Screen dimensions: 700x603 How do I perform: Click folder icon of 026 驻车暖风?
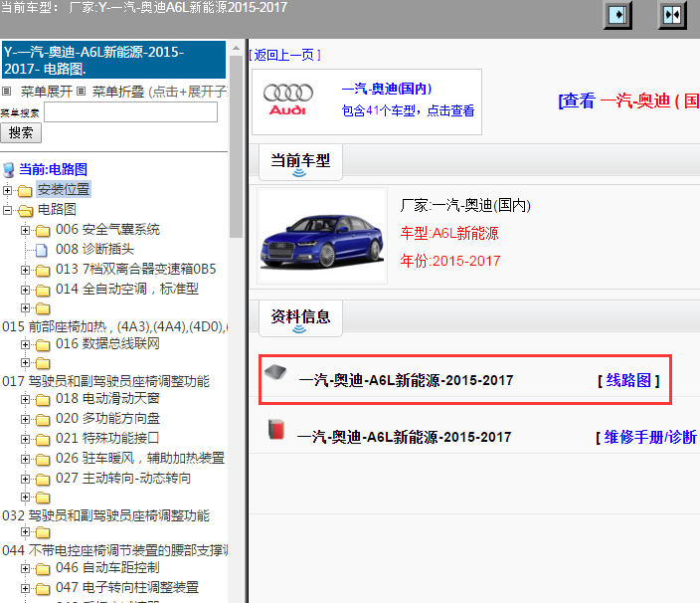43,460
